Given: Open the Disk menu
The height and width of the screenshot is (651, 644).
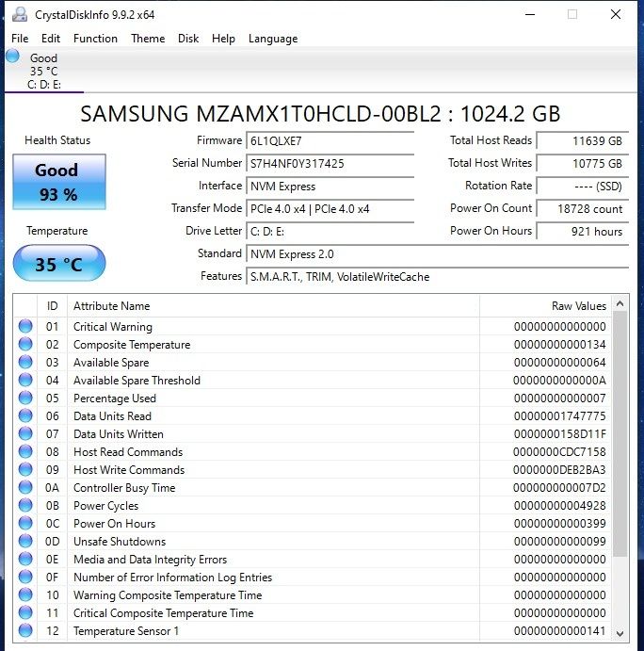Looking at the screenshot, I should (188, 39).
